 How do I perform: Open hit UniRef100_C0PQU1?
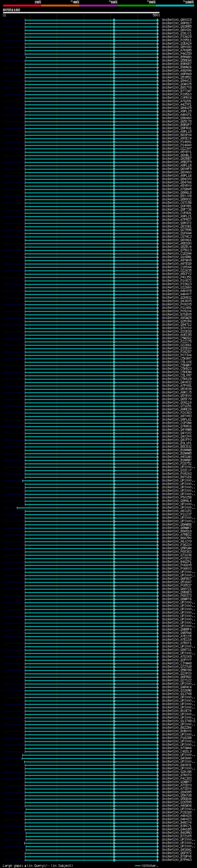176,213
